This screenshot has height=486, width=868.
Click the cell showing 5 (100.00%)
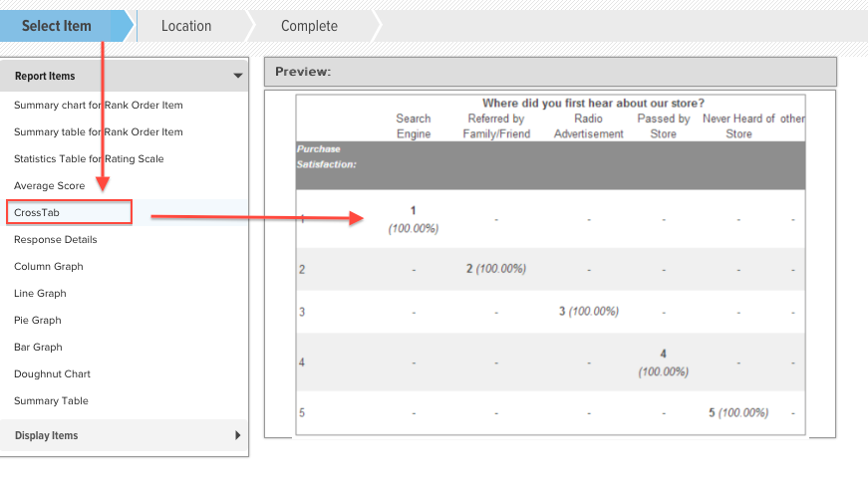(x=738, y=412)
